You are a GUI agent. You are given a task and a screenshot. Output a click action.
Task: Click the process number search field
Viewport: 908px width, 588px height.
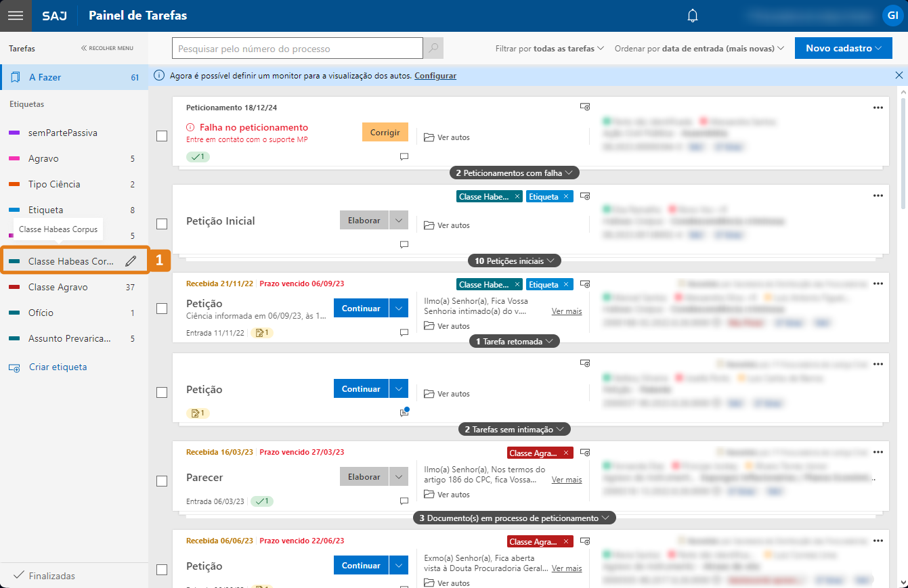pyautogui.click(x=297, y=49)
